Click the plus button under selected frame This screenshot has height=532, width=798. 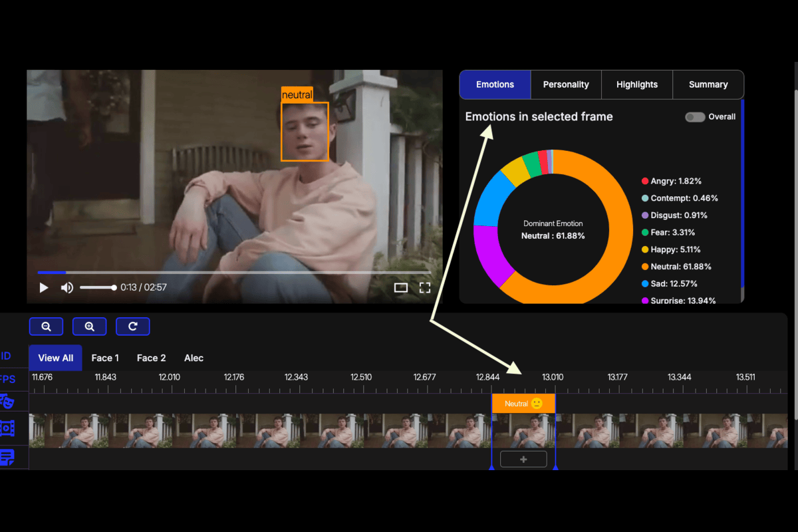523,459
